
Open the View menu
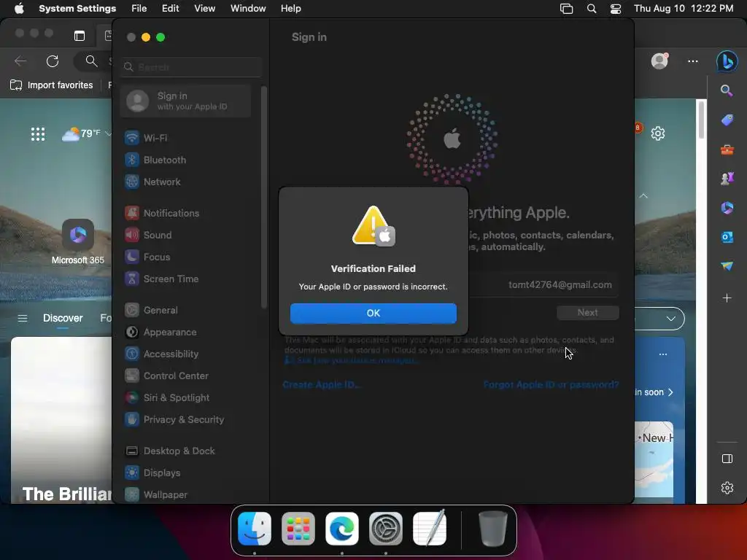[x=204, y=9]
